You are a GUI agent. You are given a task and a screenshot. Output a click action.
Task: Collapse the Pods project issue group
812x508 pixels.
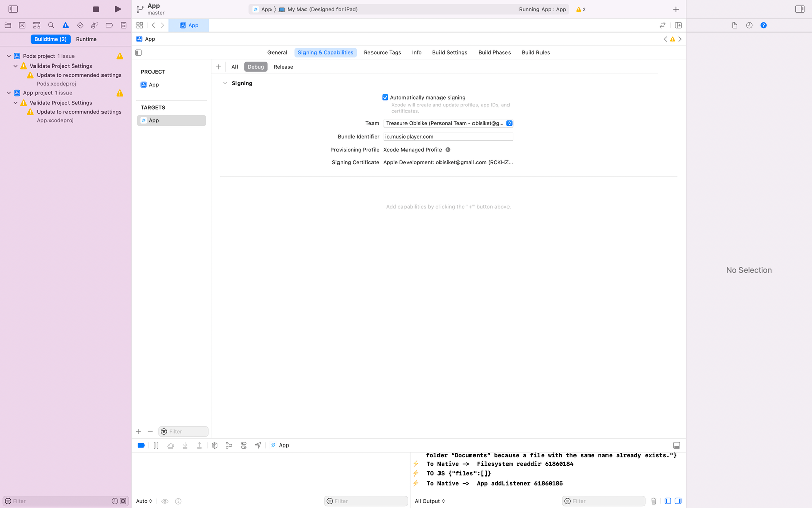point(9,56)
